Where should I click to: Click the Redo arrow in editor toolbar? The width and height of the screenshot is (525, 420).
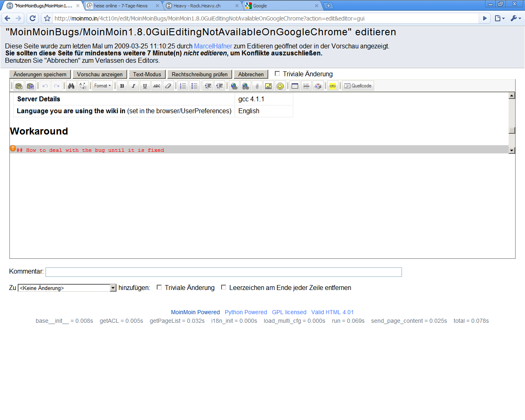(x=57, y=86)
